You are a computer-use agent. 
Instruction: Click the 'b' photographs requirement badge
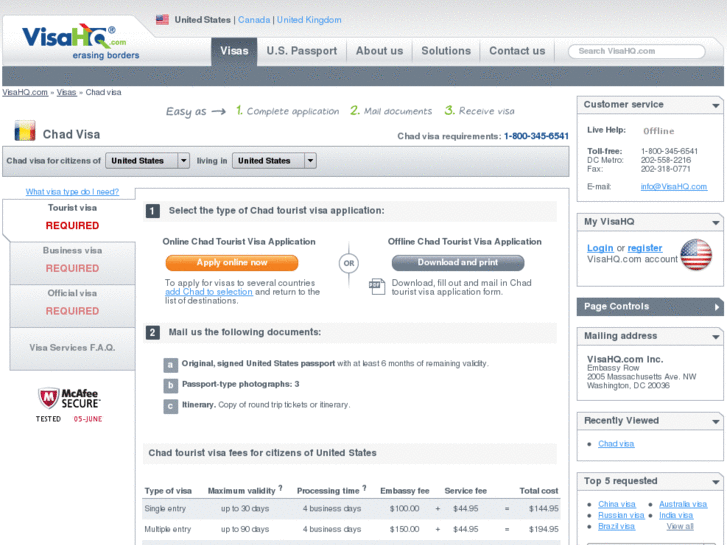tap(171, 385)
